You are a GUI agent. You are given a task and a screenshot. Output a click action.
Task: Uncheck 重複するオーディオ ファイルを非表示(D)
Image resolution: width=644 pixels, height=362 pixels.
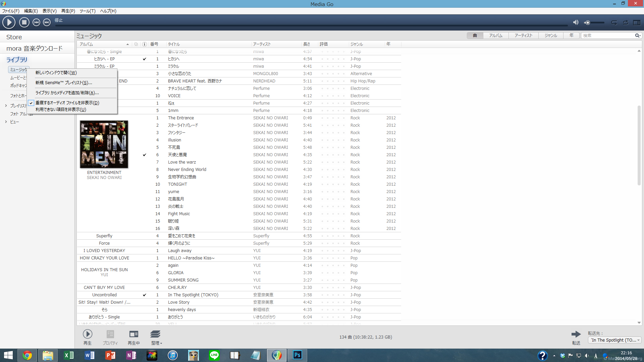click(72, 103)
